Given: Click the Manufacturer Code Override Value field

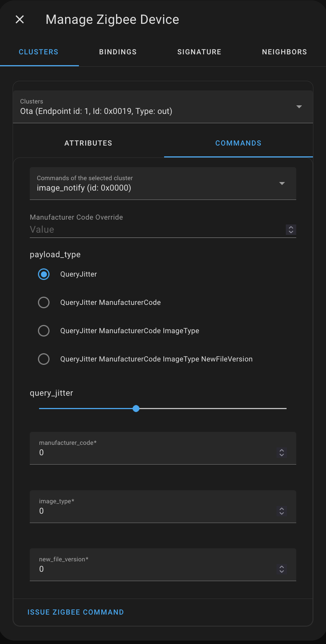Looking at the screenshot, I should [149, 229].
